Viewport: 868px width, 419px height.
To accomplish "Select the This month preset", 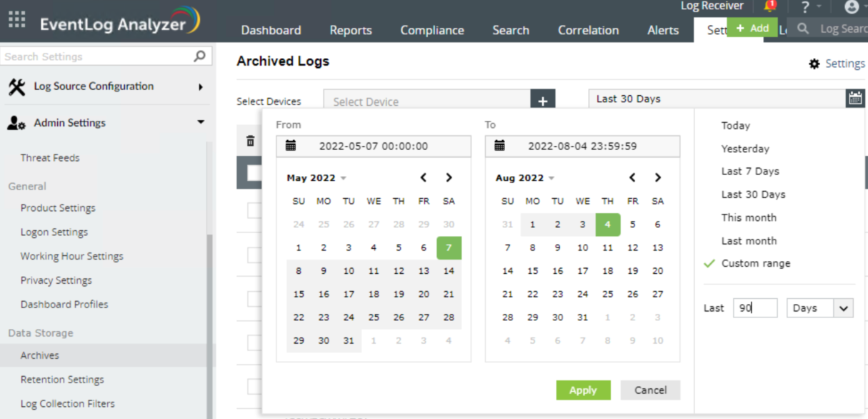I will 749,217.
